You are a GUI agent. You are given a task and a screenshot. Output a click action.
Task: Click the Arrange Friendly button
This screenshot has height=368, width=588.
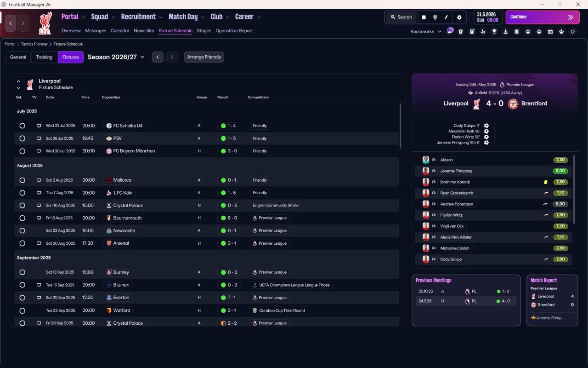[204, 57]
